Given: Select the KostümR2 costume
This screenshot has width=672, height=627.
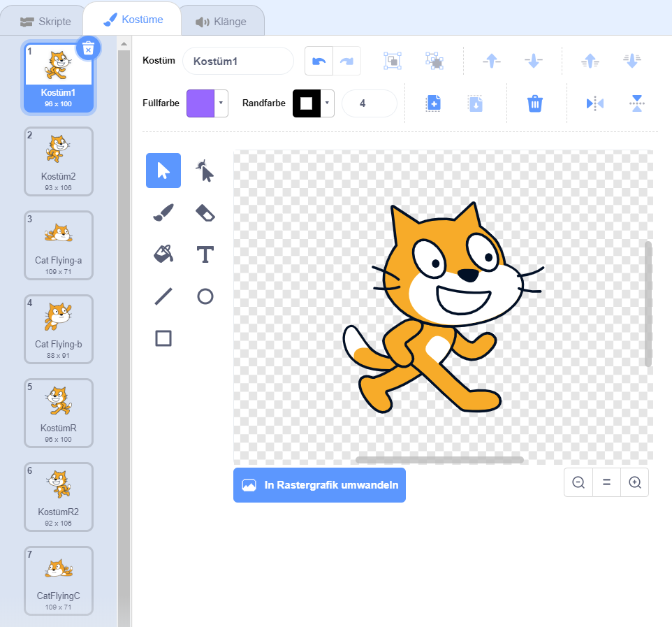Looking at the screenshot, I should [x=58, y=496].
